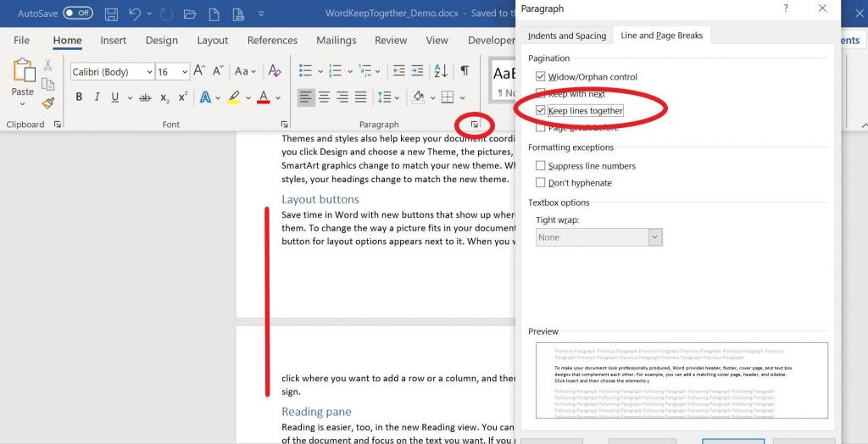This screenshot has width=868, height=444.
Task: Click the Bullets list icon
Action: coord(306,71)
